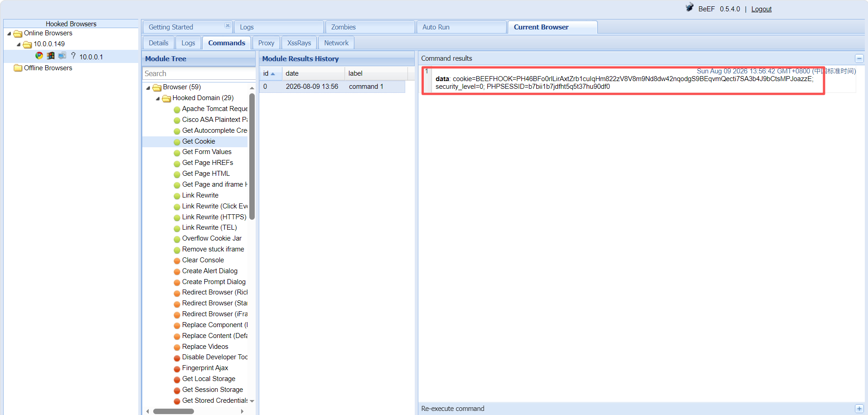Click the Browser (59) folder icon
The image size is (868, 415).
click(157, 87)
